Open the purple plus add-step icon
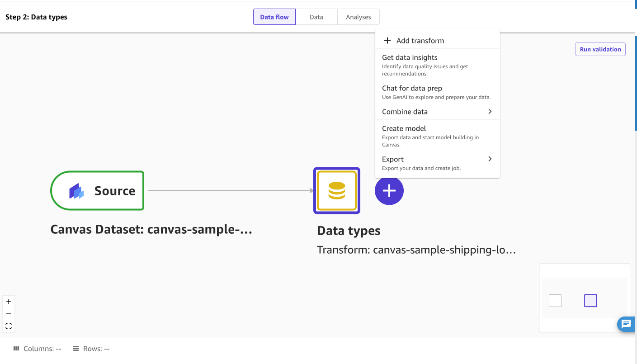 (x=389, y=190)
